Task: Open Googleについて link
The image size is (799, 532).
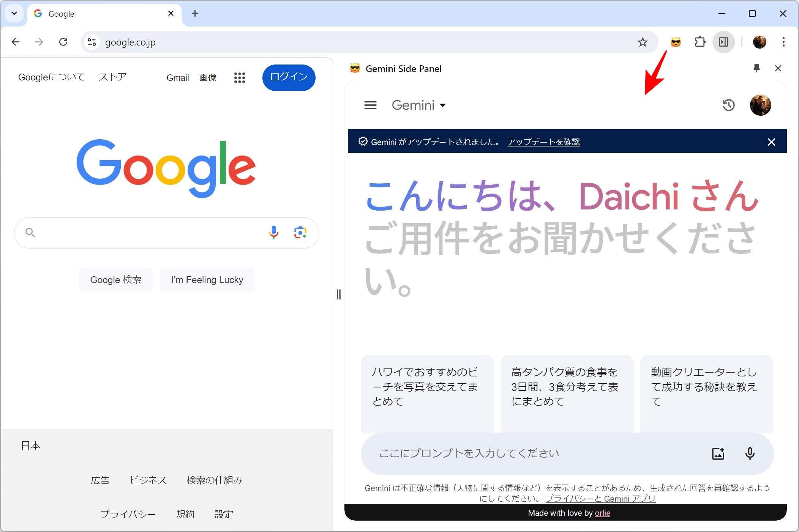Action: (51, 77)
